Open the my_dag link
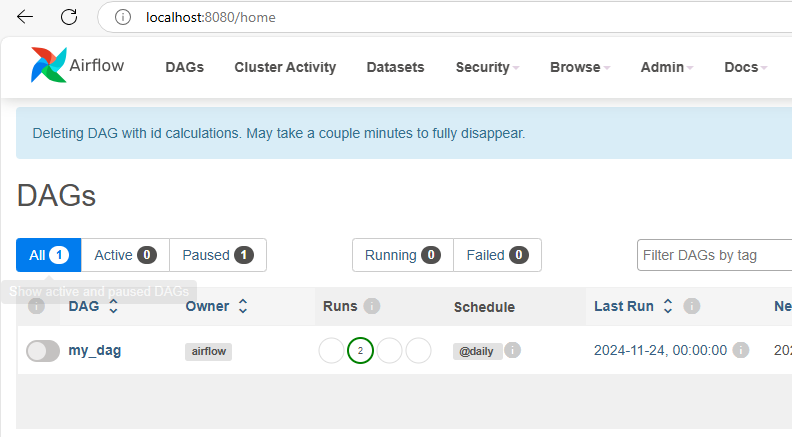This screenshot has height=437, width=792. (x=95, y=351)
